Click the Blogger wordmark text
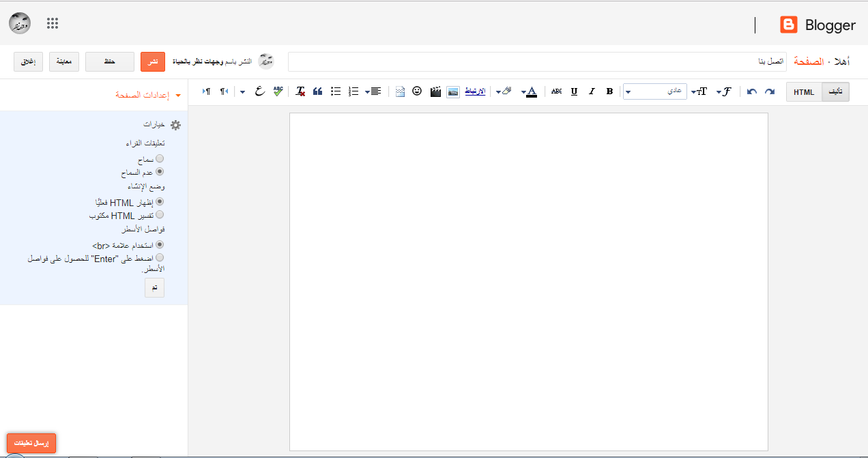This screenshot has width=868, height=458. click(830, 25)
